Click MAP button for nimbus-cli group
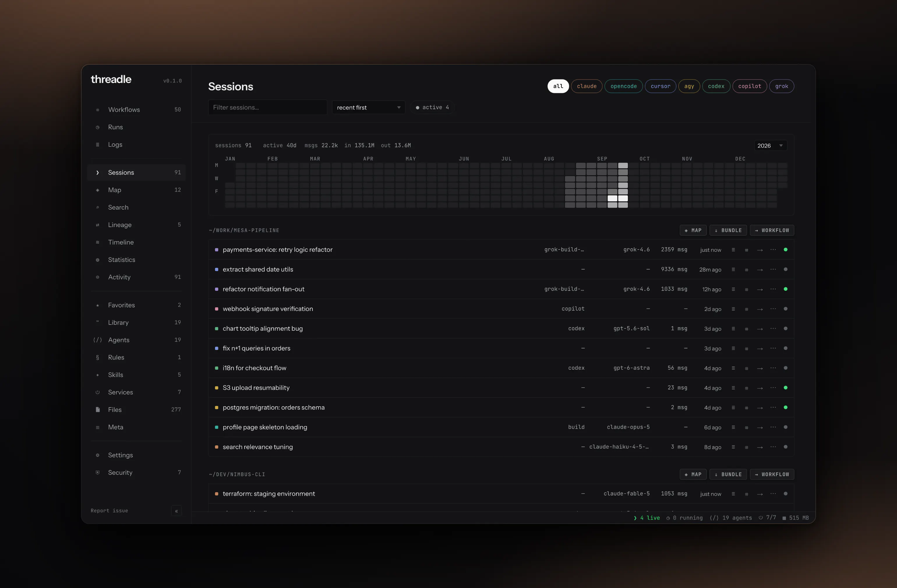 pos(693,474)
